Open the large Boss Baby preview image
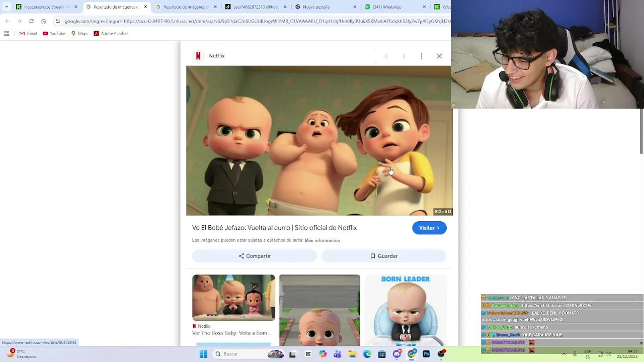Screen dimensions: 644x362 pyautogui.click(x=319, y=141)
